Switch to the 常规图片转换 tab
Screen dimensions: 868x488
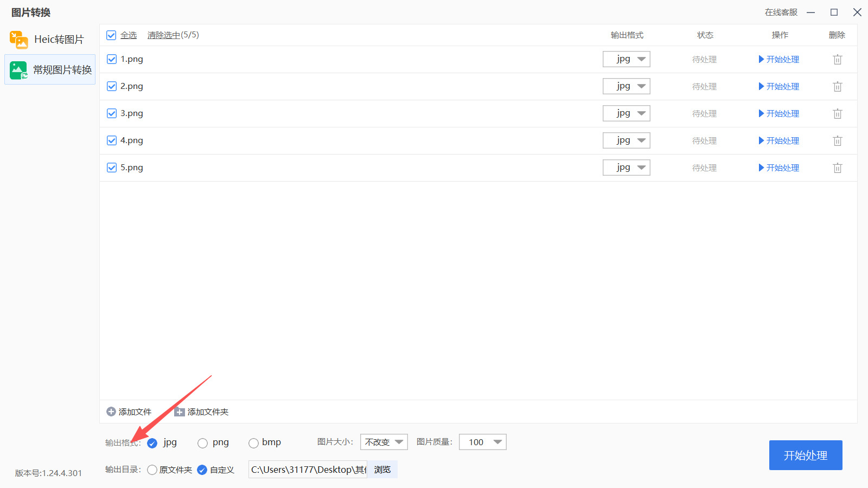point(50,69)
